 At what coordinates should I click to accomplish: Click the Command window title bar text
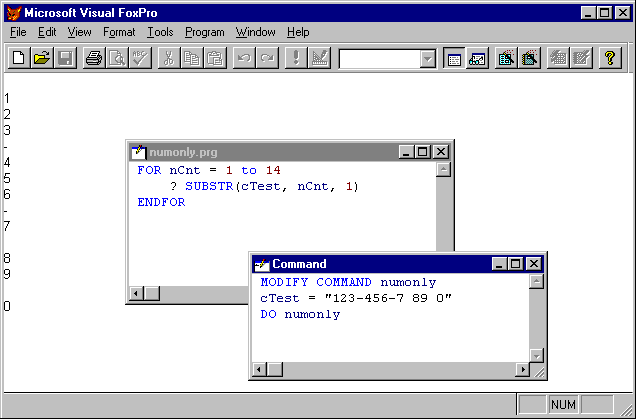coord(299,264)
